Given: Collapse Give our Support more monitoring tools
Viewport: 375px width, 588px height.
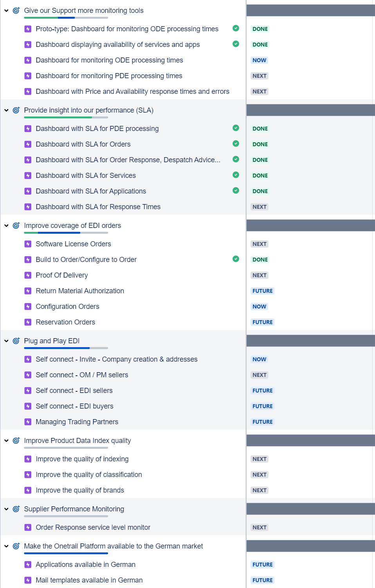Looking at the screenshot, I should (6, 11).
